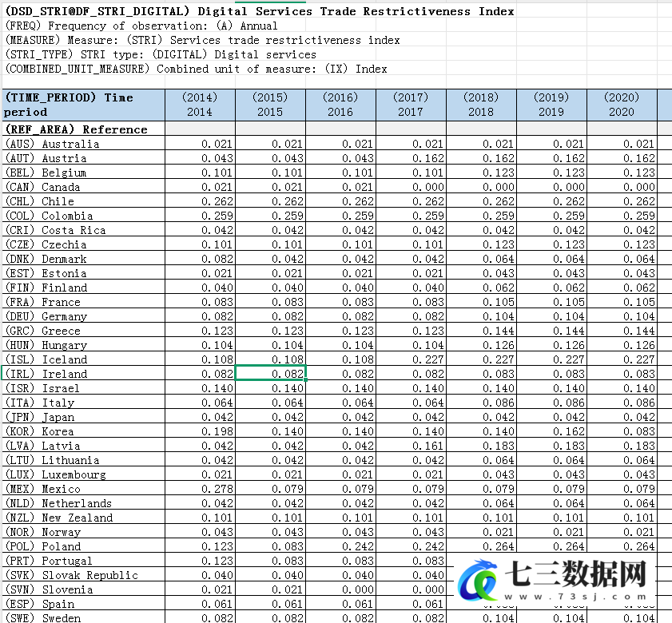Select the (LTU) Lithuania row label

coord(84,460)
